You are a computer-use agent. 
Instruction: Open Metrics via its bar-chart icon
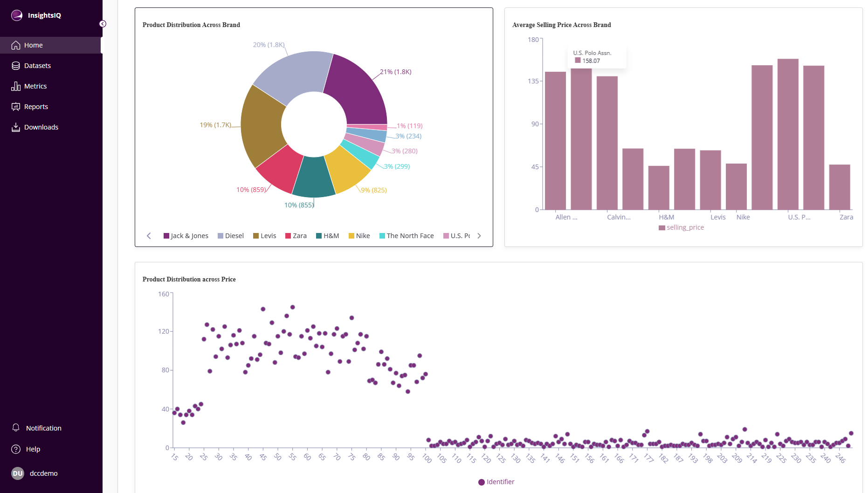[x=16, y=86]
